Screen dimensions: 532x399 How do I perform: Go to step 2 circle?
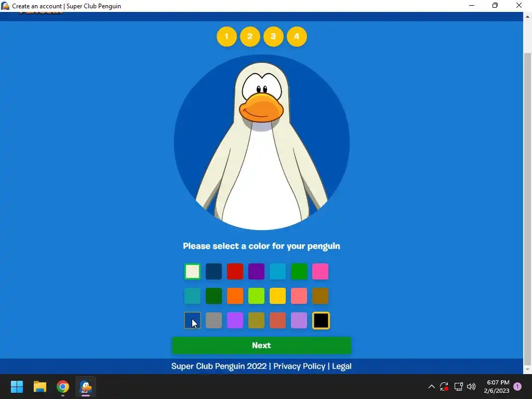(x=250, y=36)
